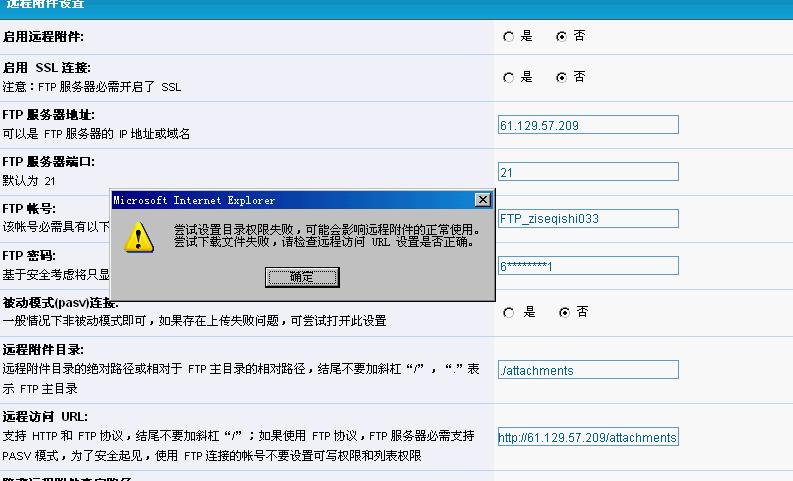Viewport: 793px width, 481px height.
Task: Click the 启用 SSL 连接 label
Action: coord(47,68)
